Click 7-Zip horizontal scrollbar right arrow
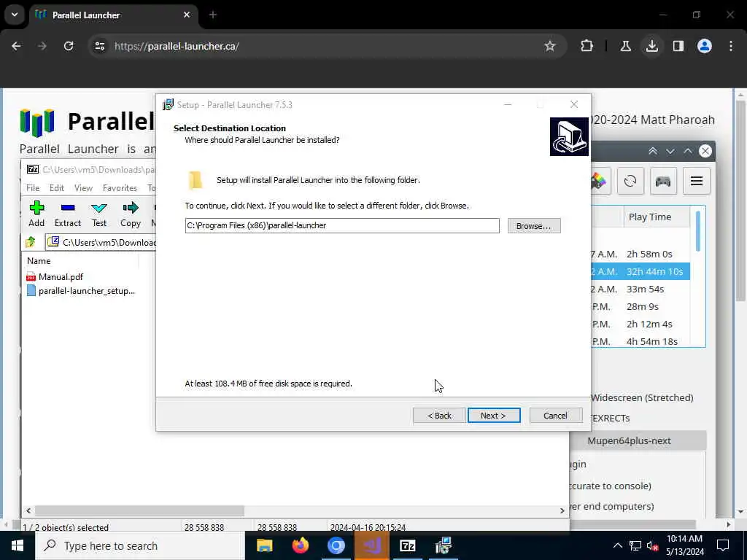Viewport: 747px width, 560px height. click(562, 510)
